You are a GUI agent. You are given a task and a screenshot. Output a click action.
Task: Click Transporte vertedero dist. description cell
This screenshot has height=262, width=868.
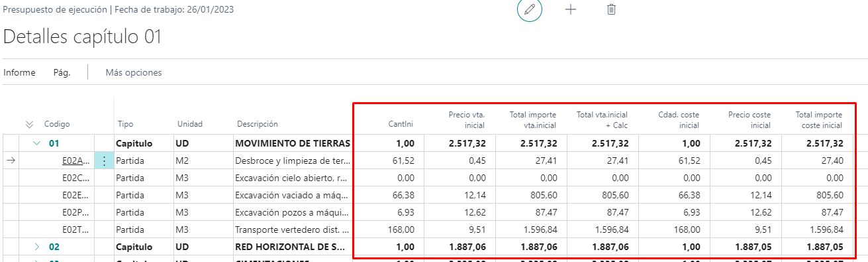[293, 229]
